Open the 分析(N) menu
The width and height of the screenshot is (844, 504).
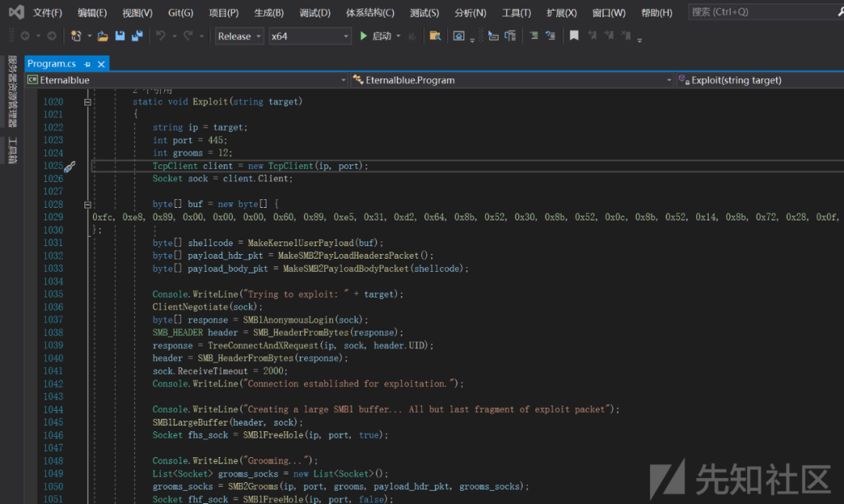pos(470,13)
